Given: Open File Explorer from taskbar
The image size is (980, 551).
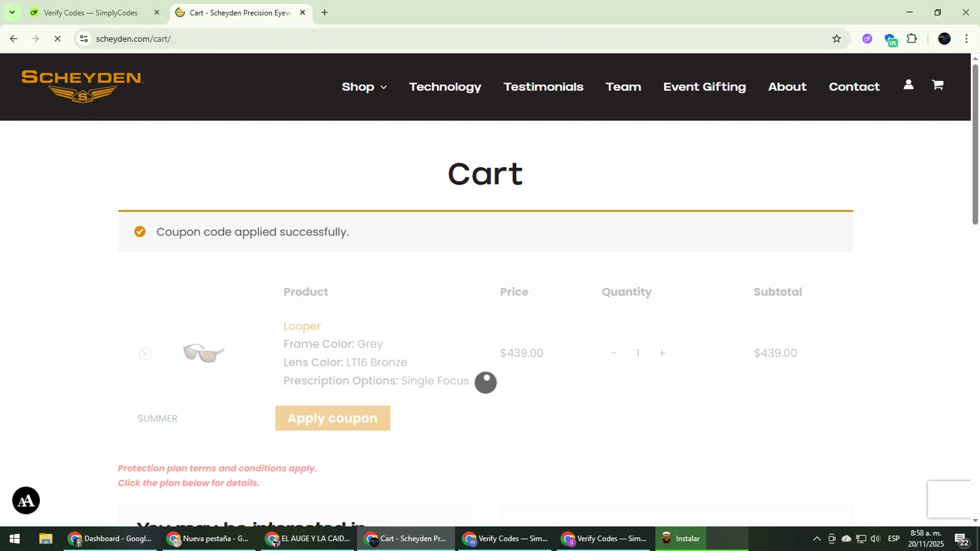Looking at the screenshot, I should coord(45,539).
